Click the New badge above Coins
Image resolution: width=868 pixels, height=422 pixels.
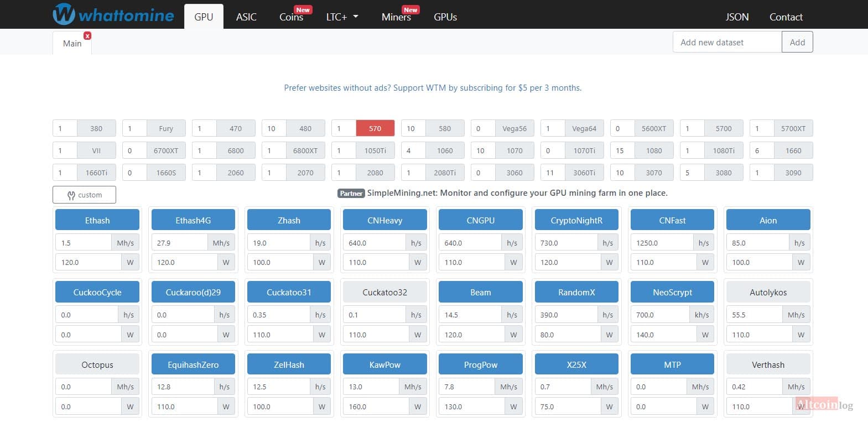(303, 9)
